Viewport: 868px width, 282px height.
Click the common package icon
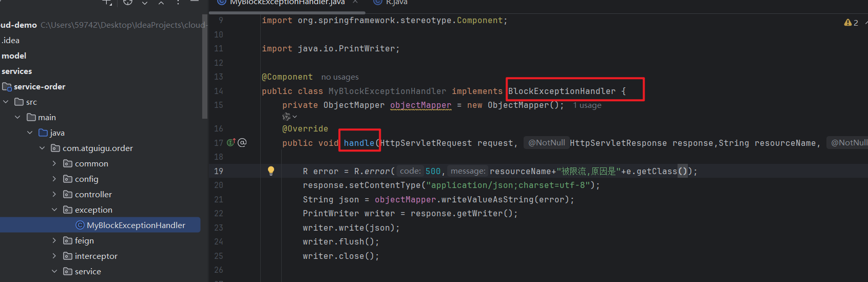pos(68,163)
